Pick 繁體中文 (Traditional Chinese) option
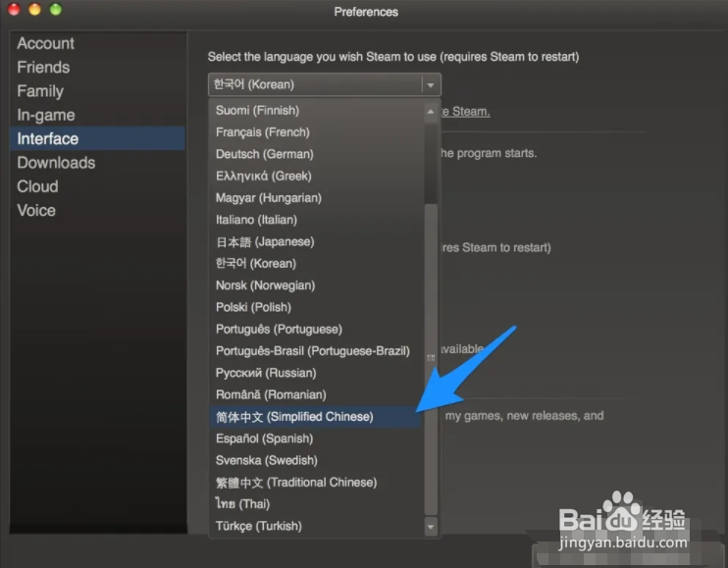The height and width of the screenshot is (568, 728). tap(316, 483)
